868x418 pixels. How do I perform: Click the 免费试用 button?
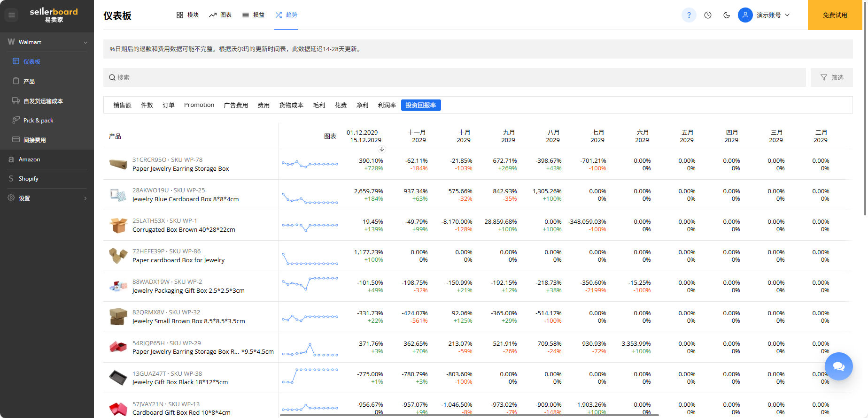pyautogui.click(x=835, y=15)
